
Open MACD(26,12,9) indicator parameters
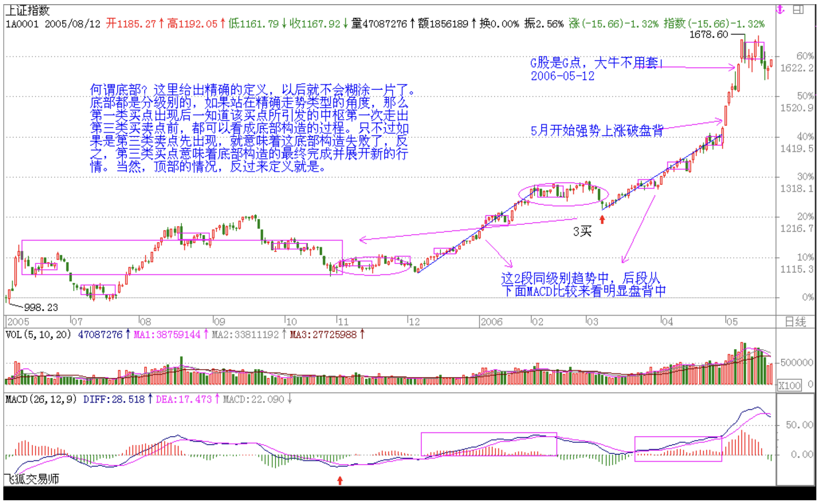point(41,399)
